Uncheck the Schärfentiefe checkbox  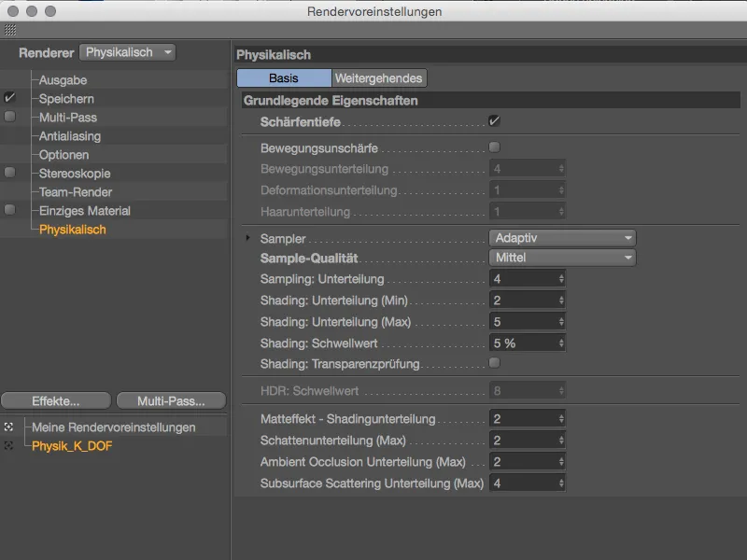(x=494, y=121)
